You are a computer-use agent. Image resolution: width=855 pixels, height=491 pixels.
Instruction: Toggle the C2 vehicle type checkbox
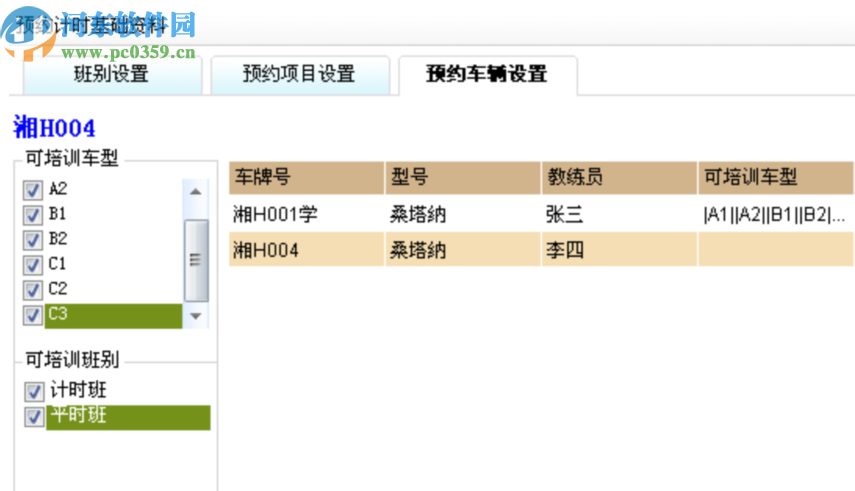33,290
